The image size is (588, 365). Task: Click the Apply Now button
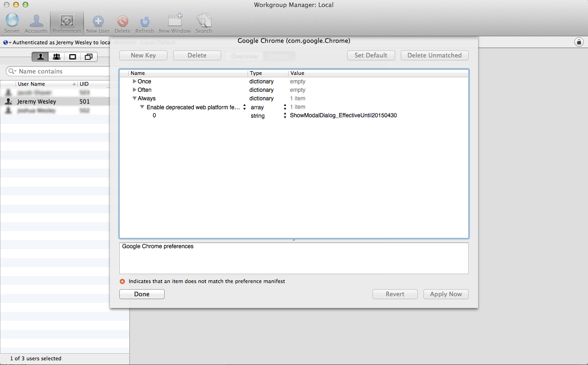point(446,294)
